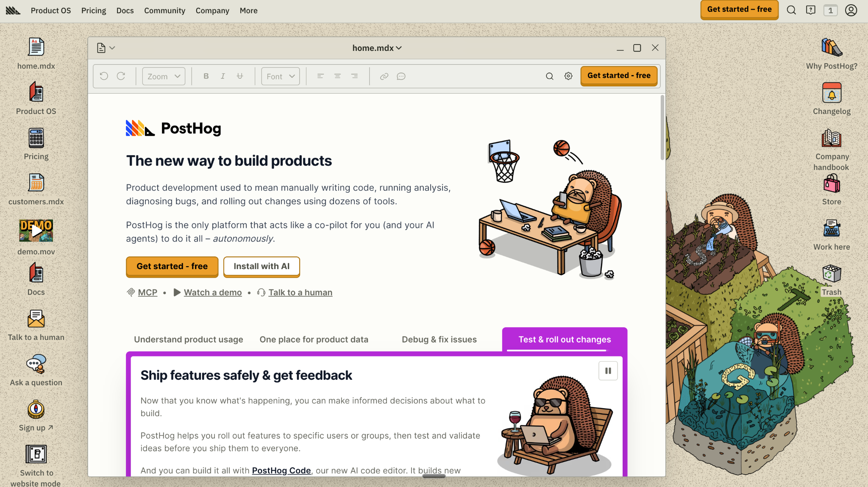The height and width of the screenshot is (487, 868).
Task: Align text center
Action: [337, 76]
